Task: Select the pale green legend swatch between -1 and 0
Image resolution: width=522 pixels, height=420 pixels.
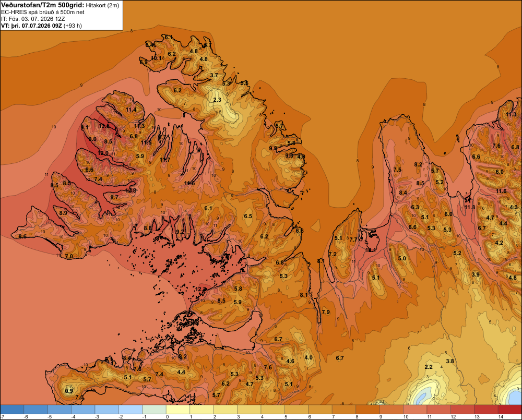Action: [154, 410]
